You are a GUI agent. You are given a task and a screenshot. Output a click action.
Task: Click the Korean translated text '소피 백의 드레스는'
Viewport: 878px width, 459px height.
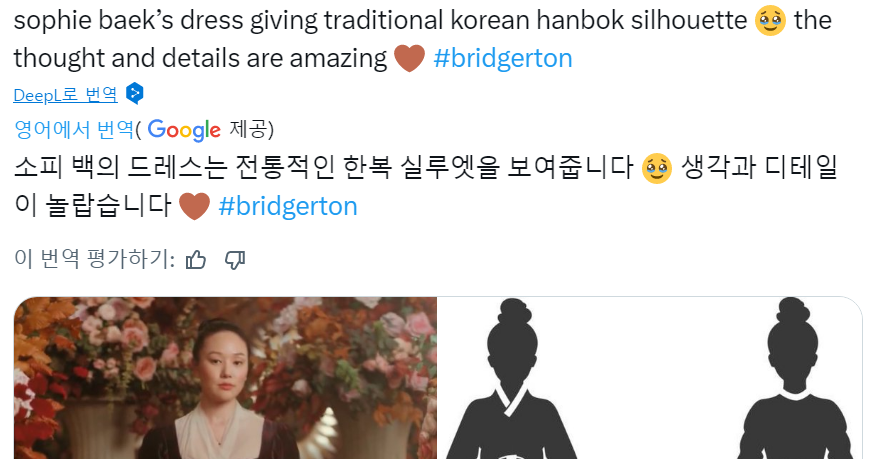pos(120,168)
